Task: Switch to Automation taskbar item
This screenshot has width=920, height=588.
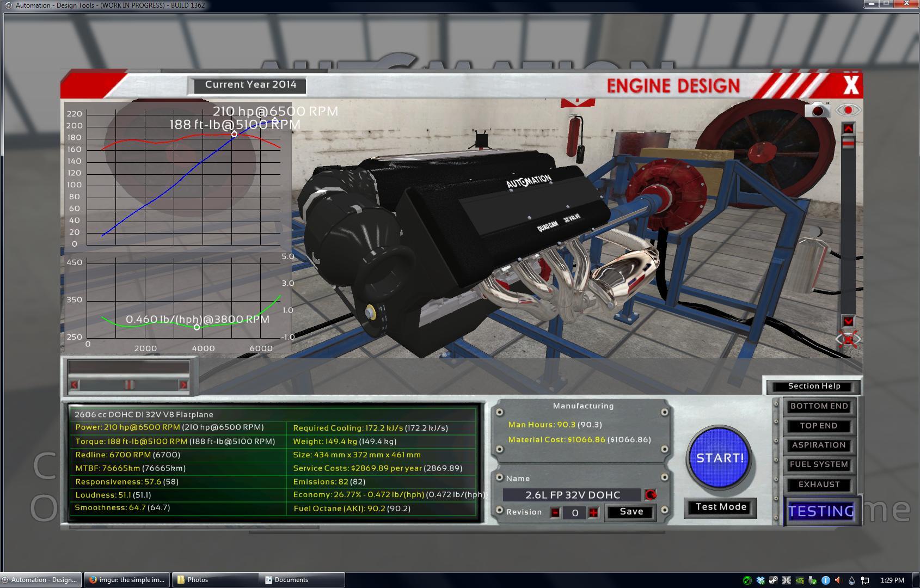Action: 41,580
